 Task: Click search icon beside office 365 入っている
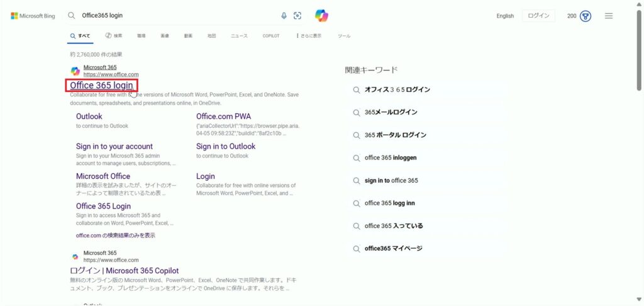357,226
